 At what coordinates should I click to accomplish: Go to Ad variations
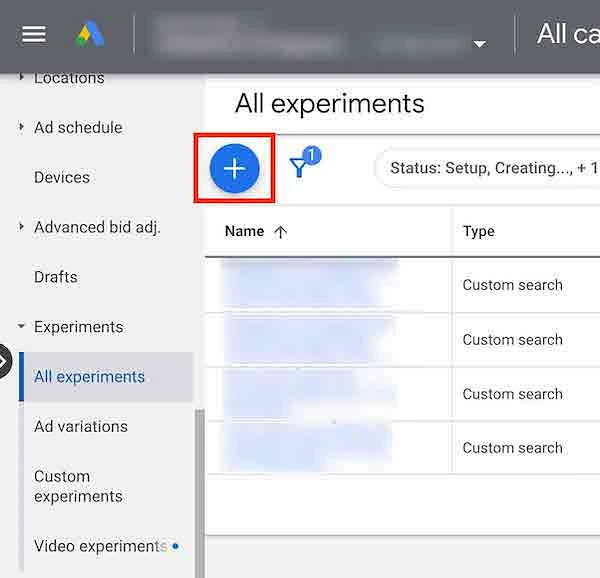click(x=80, y=426)
